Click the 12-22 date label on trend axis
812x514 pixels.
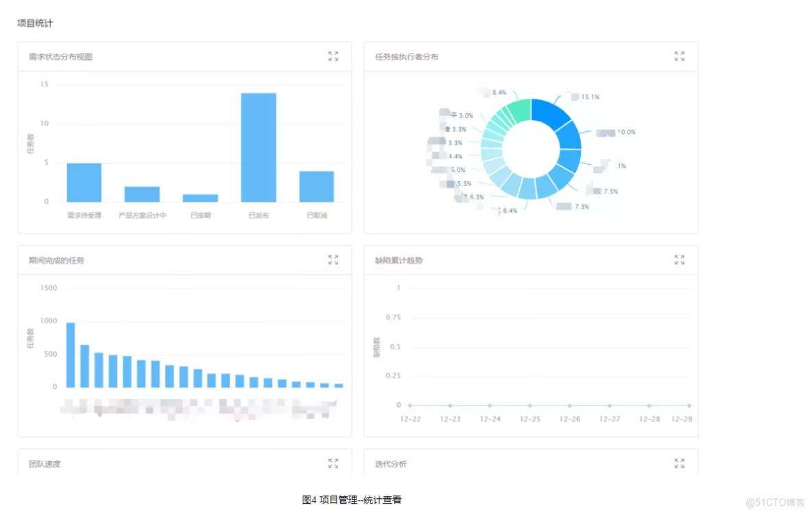tap(411, 419)
